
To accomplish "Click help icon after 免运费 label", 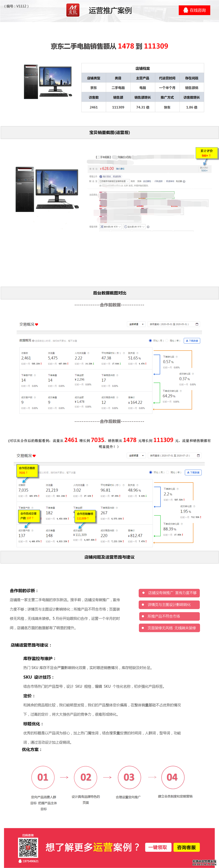I will tap(184, 181).
